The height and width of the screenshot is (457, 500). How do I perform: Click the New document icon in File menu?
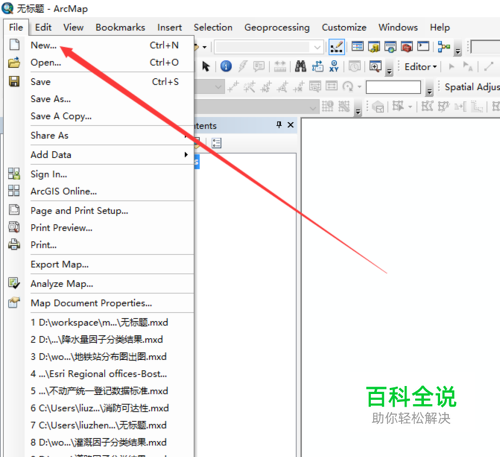[x=14, y=45]
